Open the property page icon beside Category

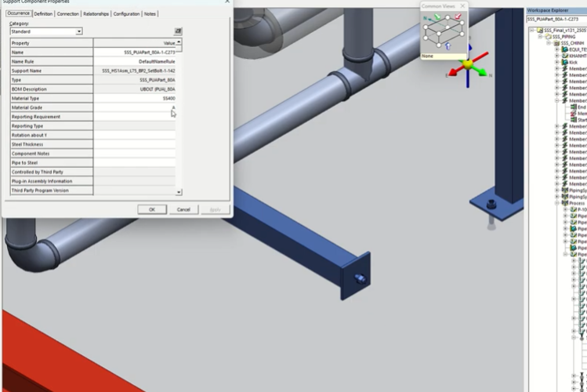178,31
